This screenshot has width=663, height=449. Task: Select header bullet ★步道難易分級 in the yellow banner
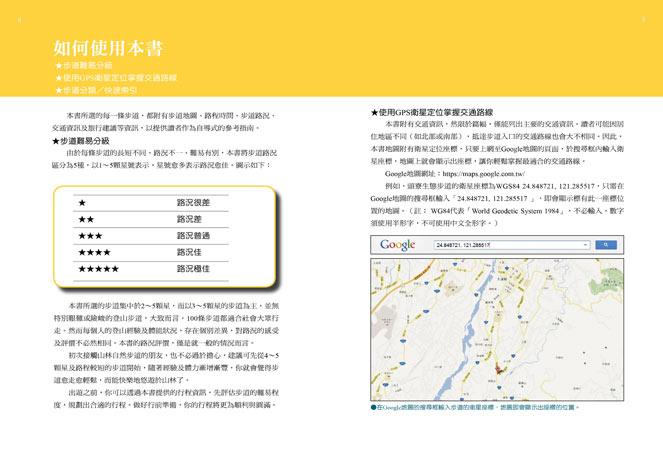point(83,66)
